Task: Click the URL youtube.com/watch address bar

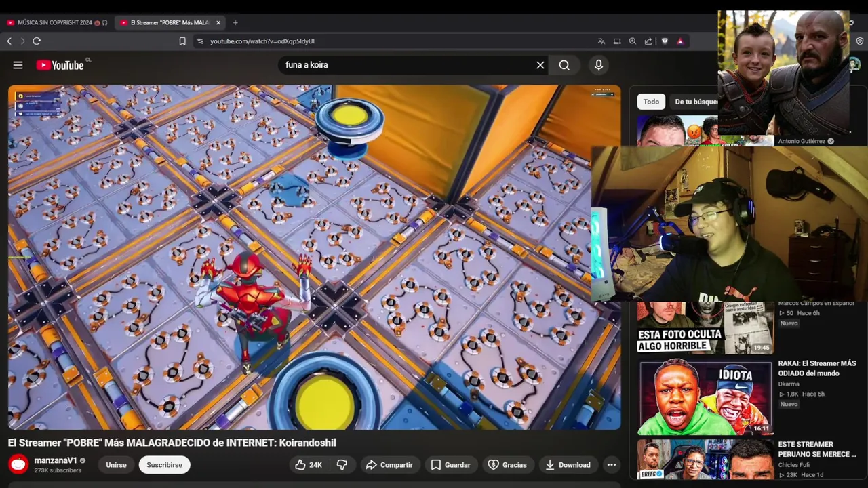Action: coord(262,41)
